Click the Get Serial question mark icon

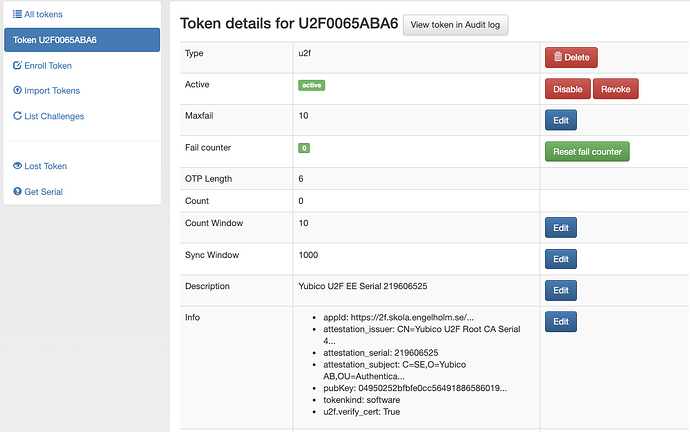pyautogui.click(x=17, y=191)
